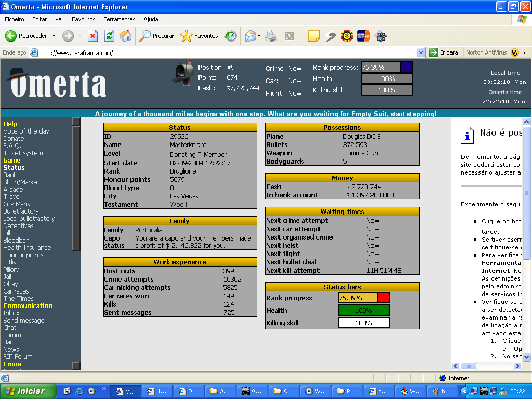Click the Print toolbar icon
Screen dimensions: 532x399
pos(271,36)
